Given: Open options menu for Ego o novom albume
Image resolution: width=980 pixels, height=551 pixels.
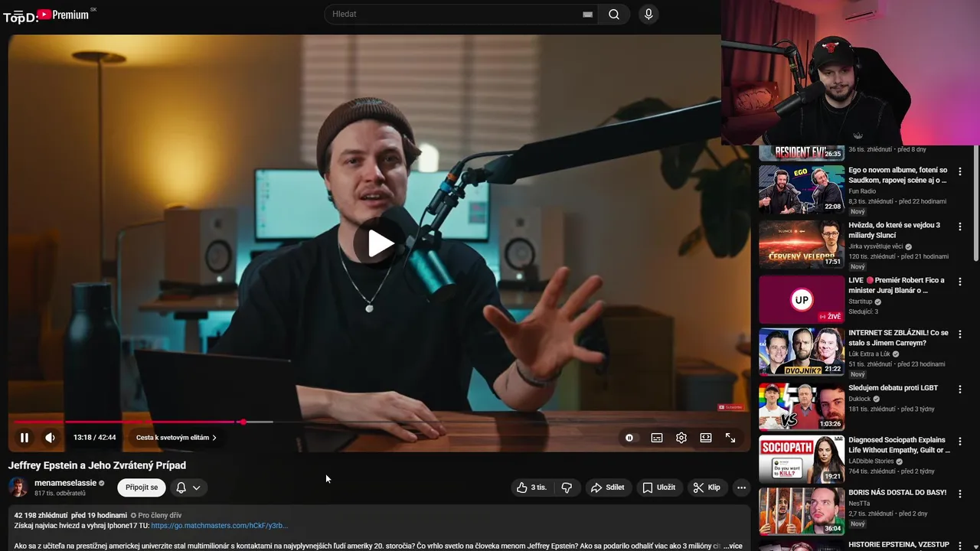Looking at the screenshot, I should pyautogui.click(x=960, y=172).
